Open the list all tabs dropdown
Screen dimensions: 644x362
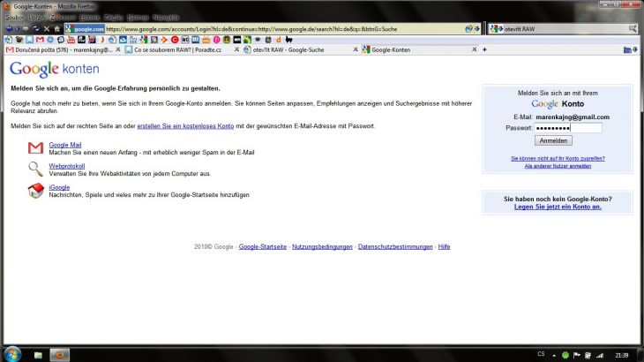pos(635,49)
